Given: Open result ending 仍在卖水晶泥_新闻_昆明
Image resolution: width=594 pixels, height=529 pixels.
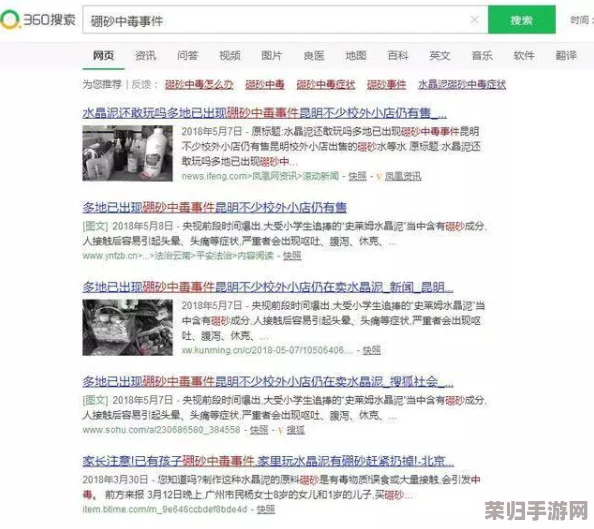Looking at the screenshot, I should tap(268, 287).
